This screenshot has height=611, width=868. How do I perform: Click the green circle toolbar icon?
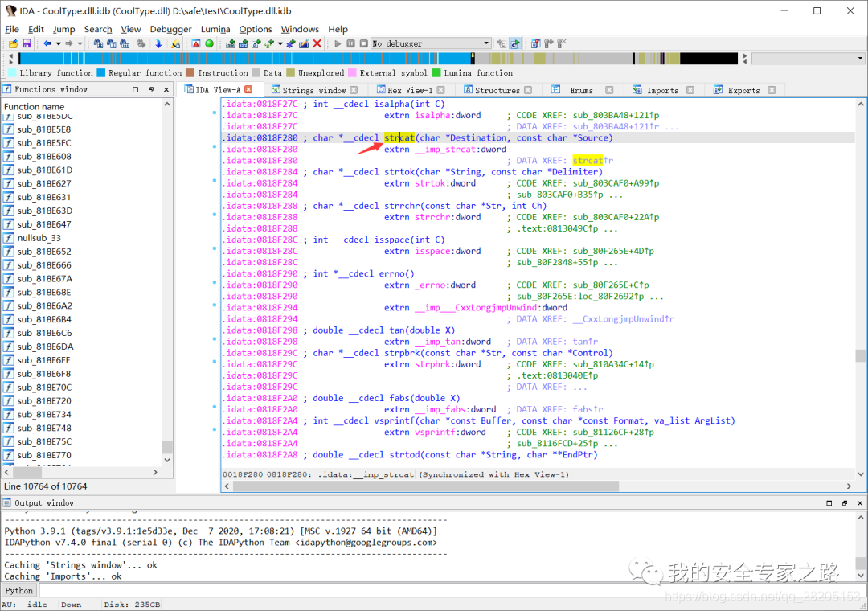coord(209,43)
